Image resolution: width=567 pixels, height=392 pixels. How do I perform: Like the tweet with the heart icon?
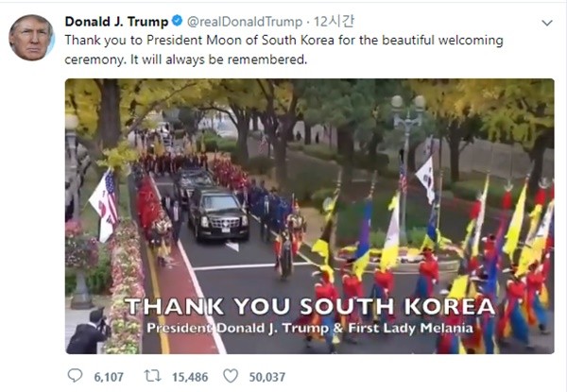(x=231, y=376)
